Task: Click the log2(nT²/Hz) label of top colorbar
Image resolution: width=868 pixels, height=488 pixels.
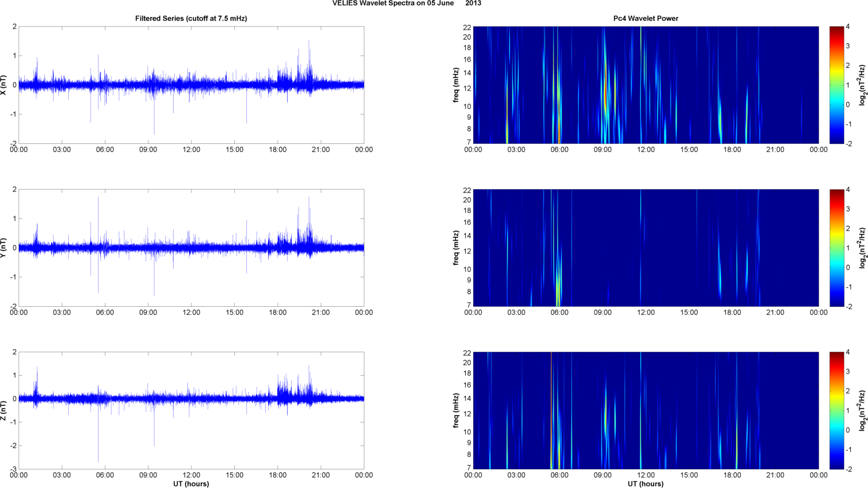Action: (862, 85)
